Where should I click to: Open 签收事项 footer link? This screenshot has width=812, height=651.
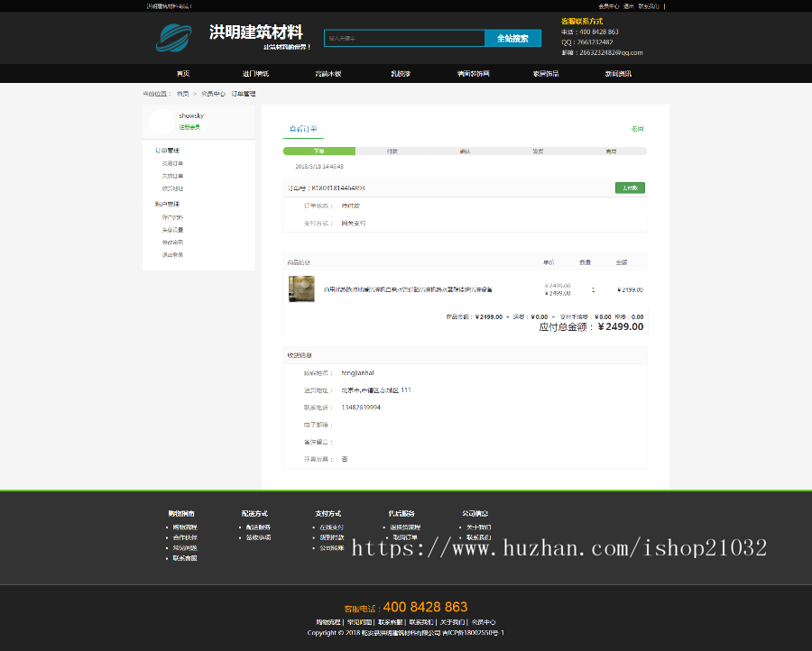pos(258,537)
